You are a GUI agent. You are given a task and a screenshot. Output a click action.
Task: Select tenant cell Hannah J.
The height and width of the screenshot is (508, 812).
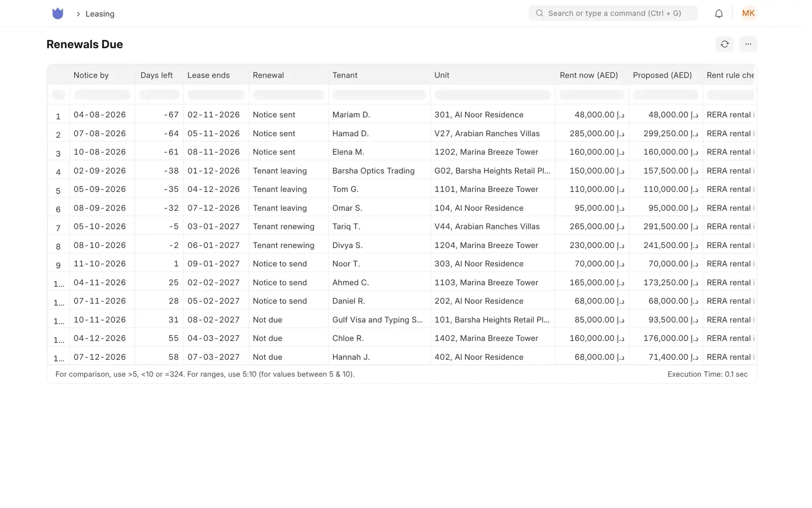point(379,357)
